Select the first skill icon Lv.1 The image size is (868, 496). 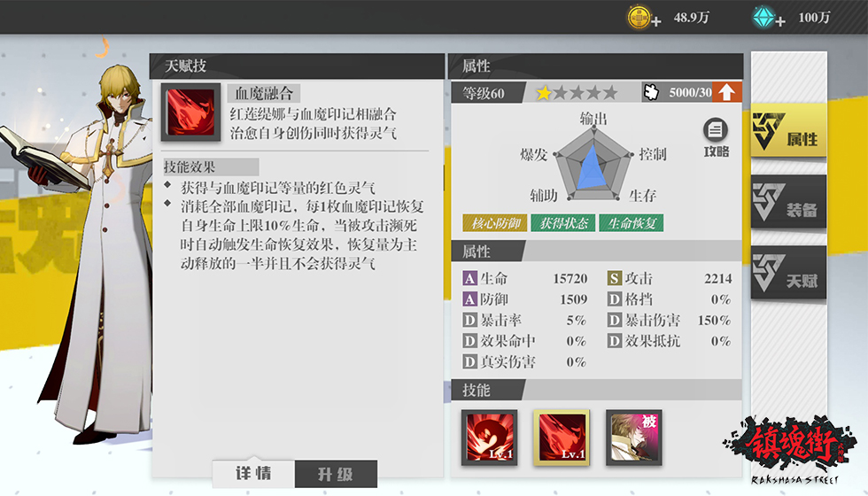[489, 438]
